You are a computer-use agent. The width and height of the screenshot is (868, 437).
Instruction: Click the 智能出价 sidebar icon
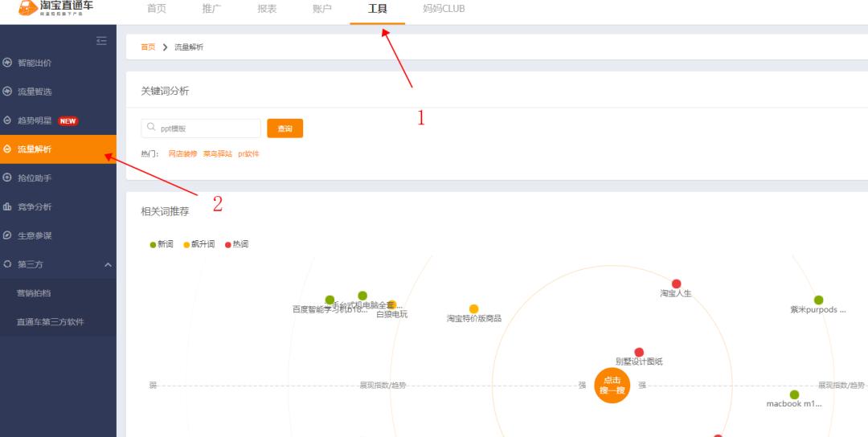pos(7,63)
